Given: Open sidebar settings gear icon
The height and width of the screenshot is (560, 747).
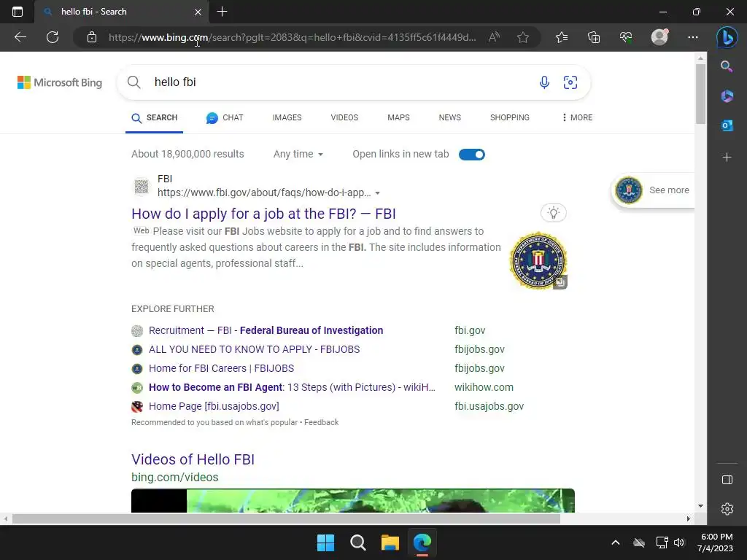Looking at the screenshot, I should click(x=727, y=509).
